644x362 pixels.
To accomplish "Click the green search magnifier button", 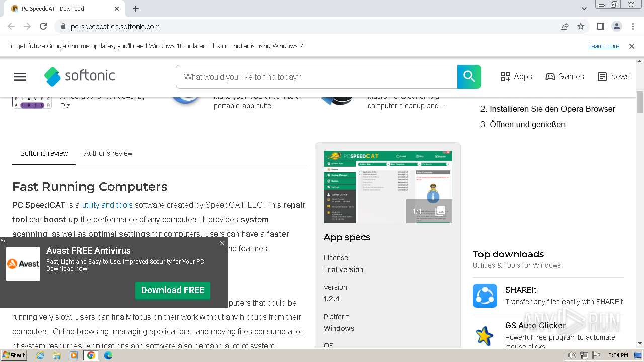I will point(469,77).
